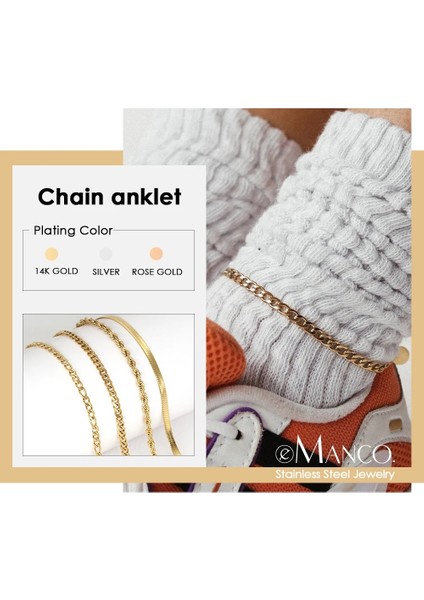Select the 14K Gold plating color swatch
Screen dimensions: 424x600
tap(51, 254)
